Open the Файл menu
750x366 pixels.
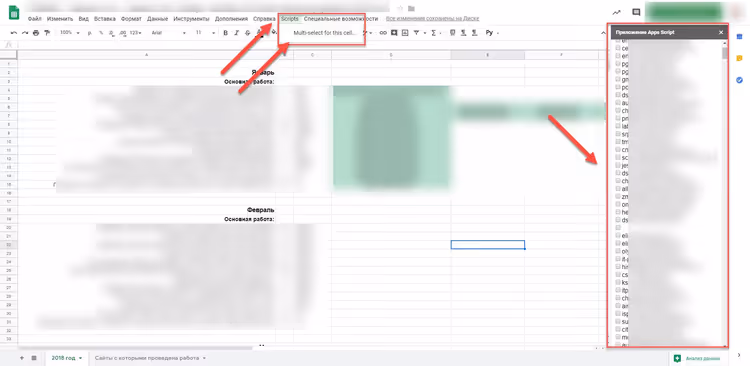click(34, 19)
